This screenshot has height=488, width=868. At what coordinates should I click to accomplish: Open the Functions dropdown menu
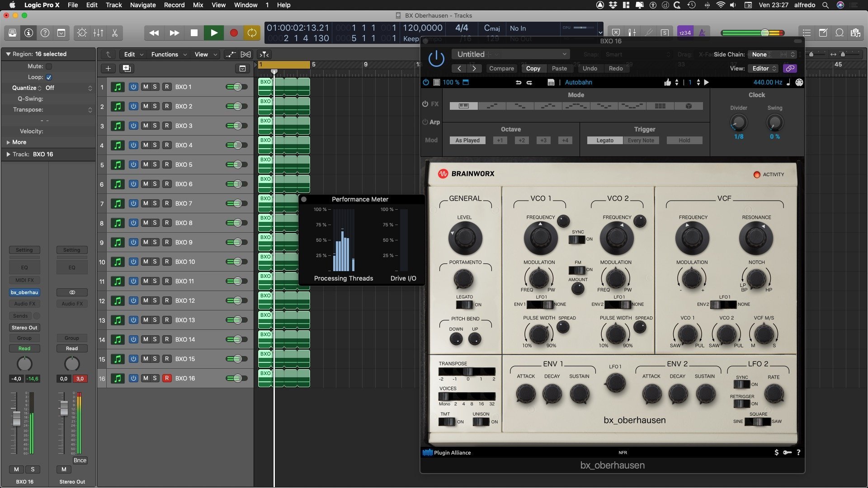(169, 54)
